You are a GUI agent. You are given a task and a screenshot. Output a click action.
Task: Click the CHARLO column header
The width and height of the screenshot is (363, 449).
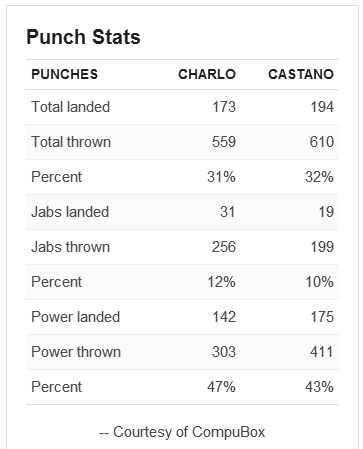[207, 74]
